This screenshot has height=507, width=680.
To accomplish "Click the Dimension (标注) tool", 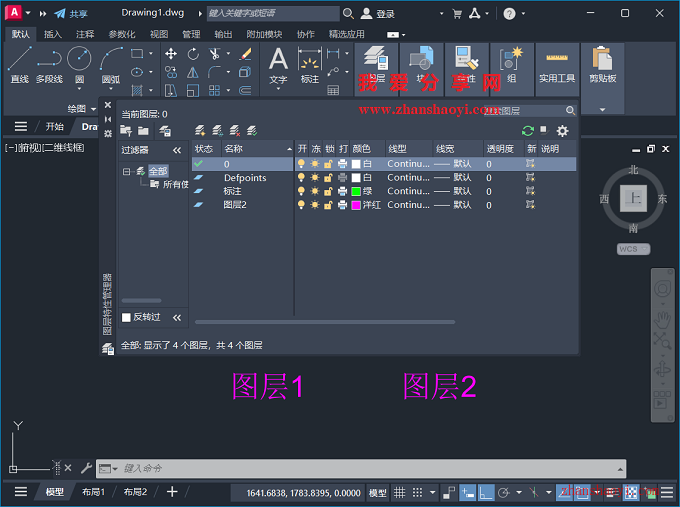I will [x=310, y=63].
